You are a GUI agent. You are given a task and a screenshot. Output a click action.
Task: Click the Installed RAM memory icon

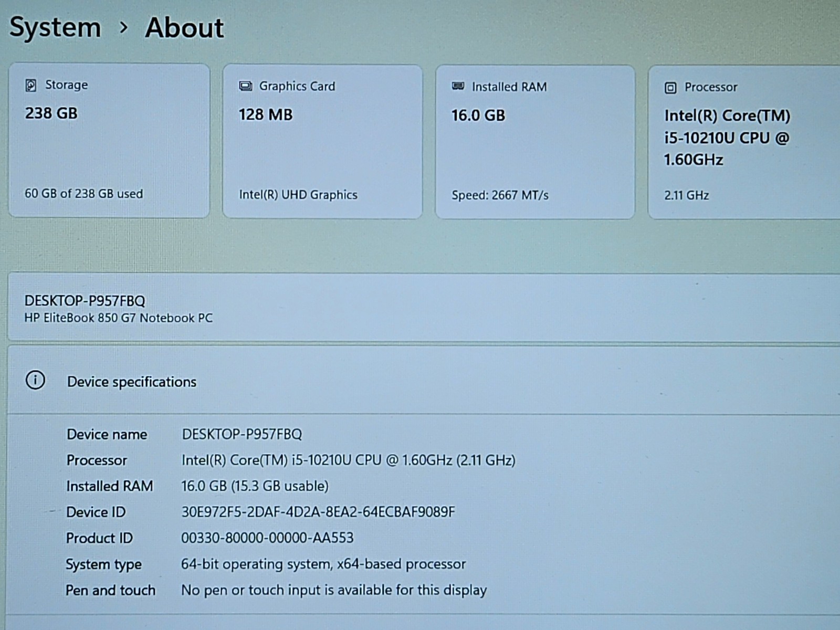click(x=458, y=86)
